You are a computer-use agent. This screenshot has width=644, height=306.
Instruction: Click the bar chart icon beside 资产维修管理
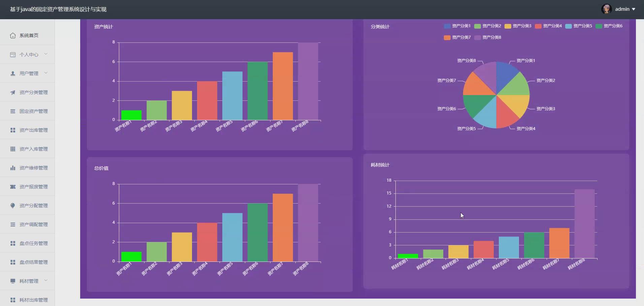[x=13, y=168]
